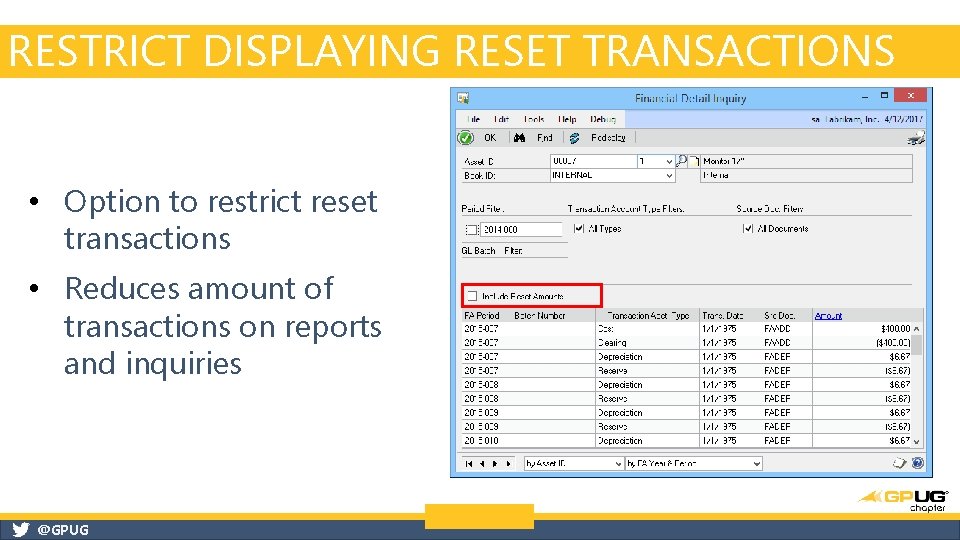Screen dimensions: 960x540
Task: Click the GPUG chapter logo
Action: pyautogui.click(x=903, y=500)
